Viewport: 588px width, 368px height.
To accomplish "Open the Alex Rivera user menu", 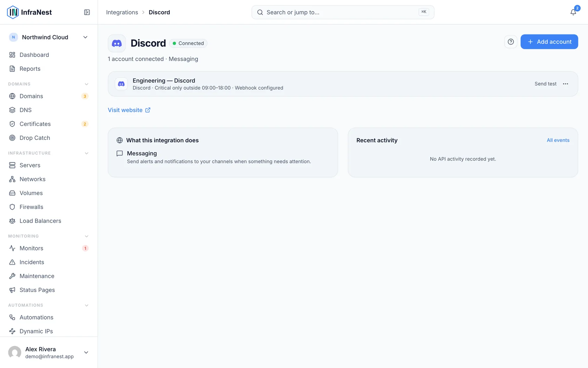I will [x=49, y=352].
